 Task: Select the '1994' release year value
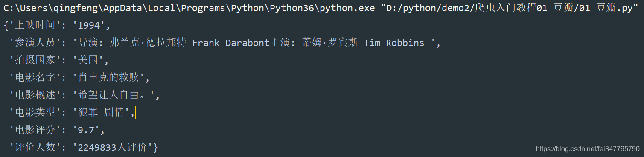point(89,26)
